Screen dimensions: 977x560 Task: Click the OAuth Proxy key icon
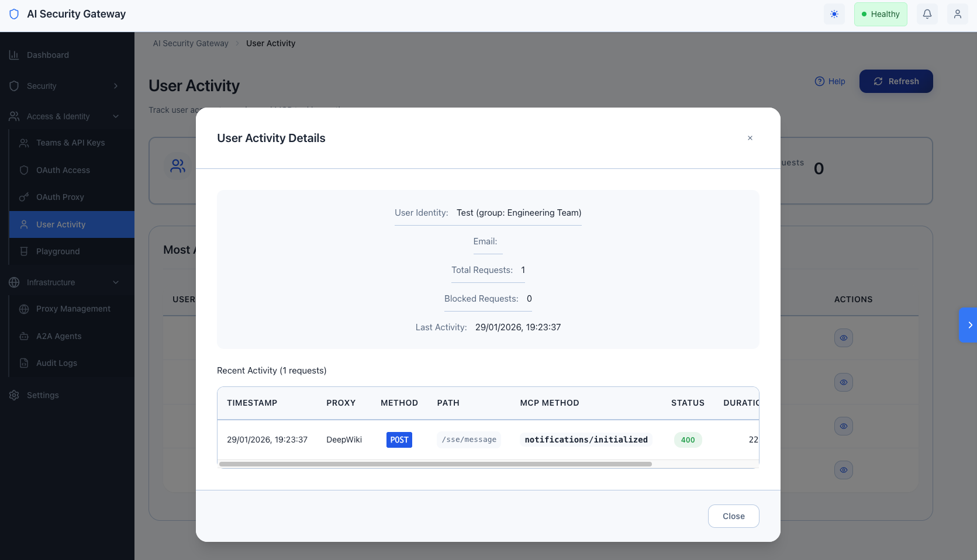click(23, 197)
